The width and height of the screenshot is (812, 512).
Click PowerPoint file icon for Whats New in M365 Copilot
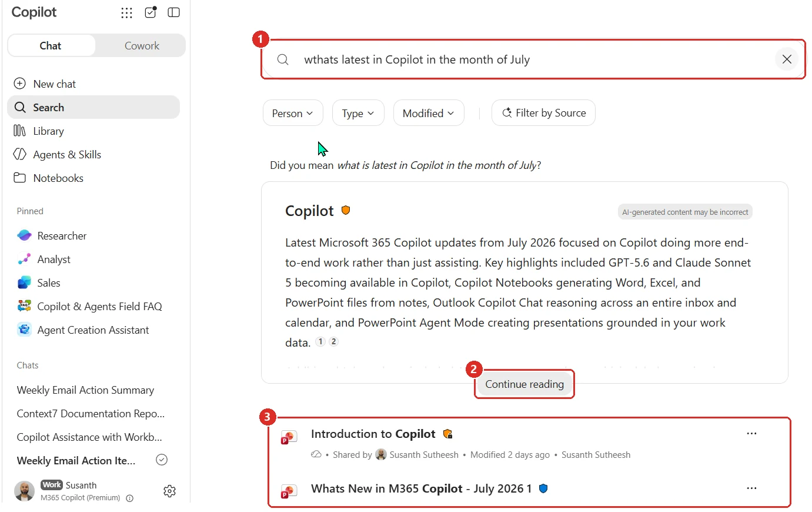point(288,491)
